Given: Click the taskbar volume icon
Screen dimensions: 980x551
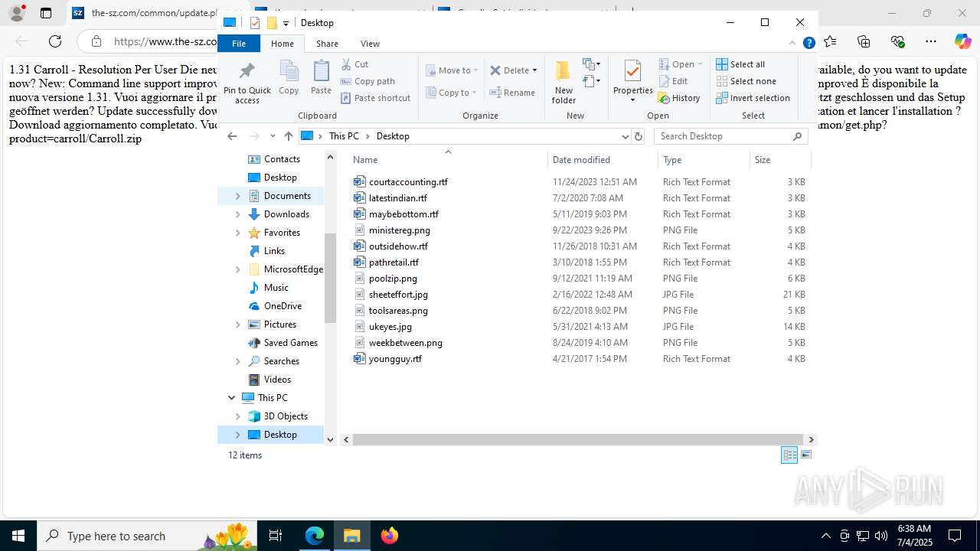Looking at the screenshot, I should (880, 536).
